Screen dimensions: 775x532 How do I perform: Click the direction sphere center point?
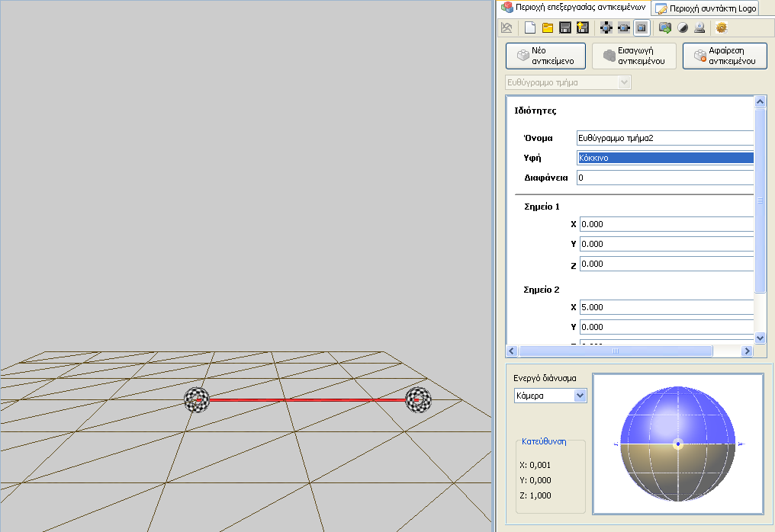[678, 444]
